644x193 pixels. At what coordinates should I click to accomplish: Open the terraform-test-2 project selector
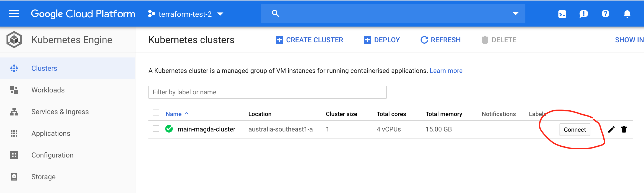point(186,14)
